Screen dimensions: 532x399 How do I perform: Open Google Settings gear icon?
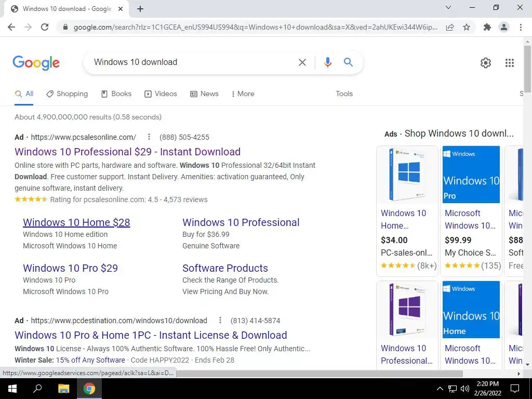pyautogui.click(x=486, y=63)
